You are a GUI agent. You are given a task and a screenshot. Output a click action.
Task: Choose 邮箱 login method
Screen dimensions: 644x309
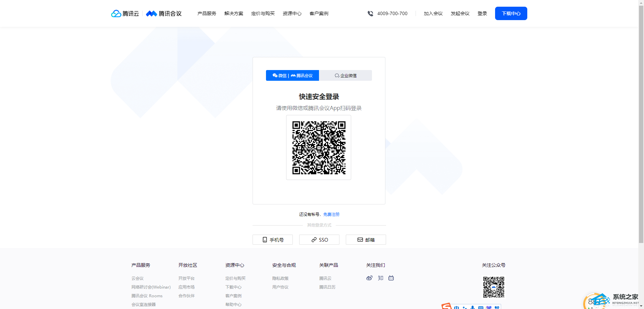coord(366,240)
